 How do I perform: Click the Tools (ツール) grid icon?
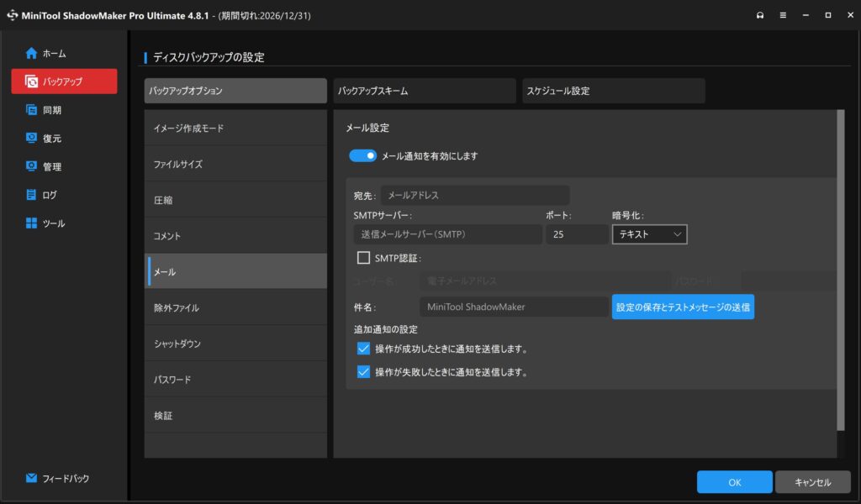31,223
